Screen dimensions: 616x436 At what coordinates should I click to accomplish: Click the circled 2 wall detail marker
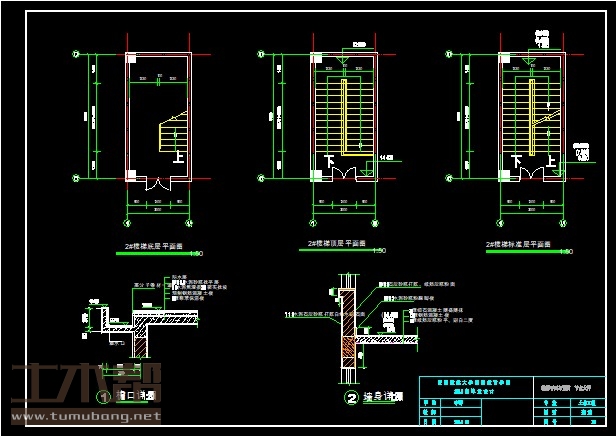(351, 397)
